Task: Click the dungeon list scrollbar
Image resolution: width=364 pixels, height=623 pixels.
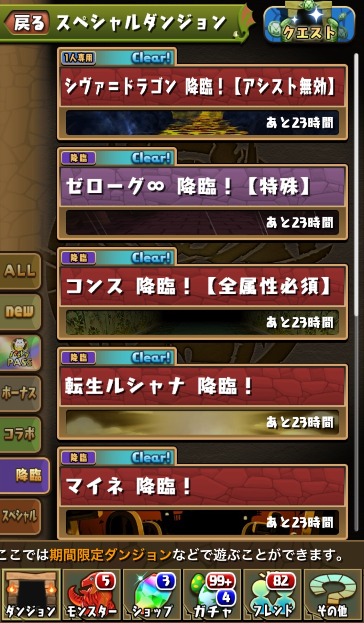Action: [356, 292]
